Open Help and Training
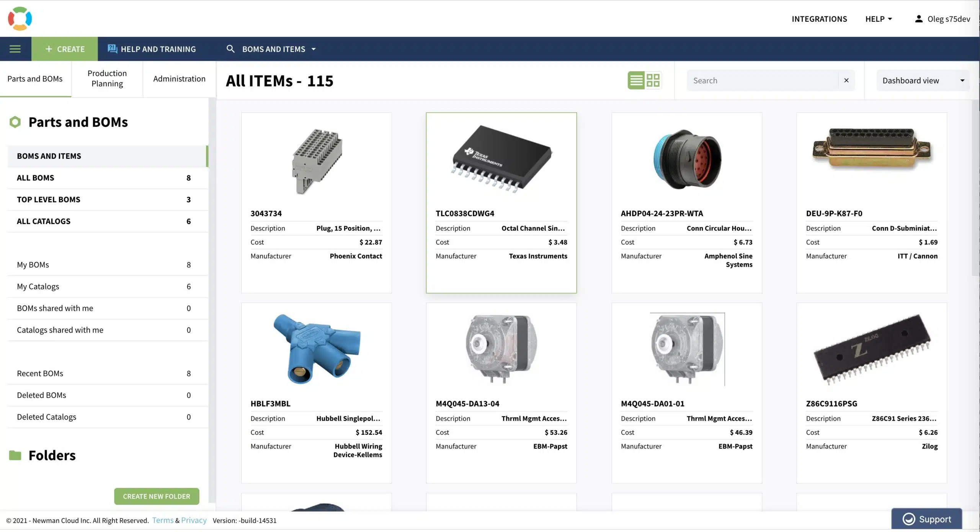This screenshot has width=980, height=532. tap(152, 49)
